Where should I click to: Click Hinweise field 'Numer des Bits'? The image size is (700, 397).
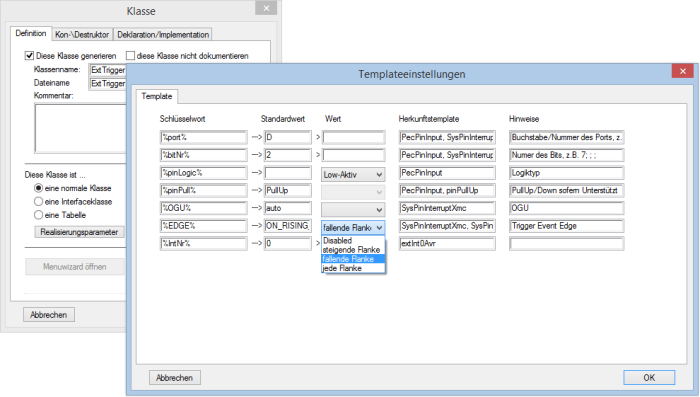(x=567, y=155)
